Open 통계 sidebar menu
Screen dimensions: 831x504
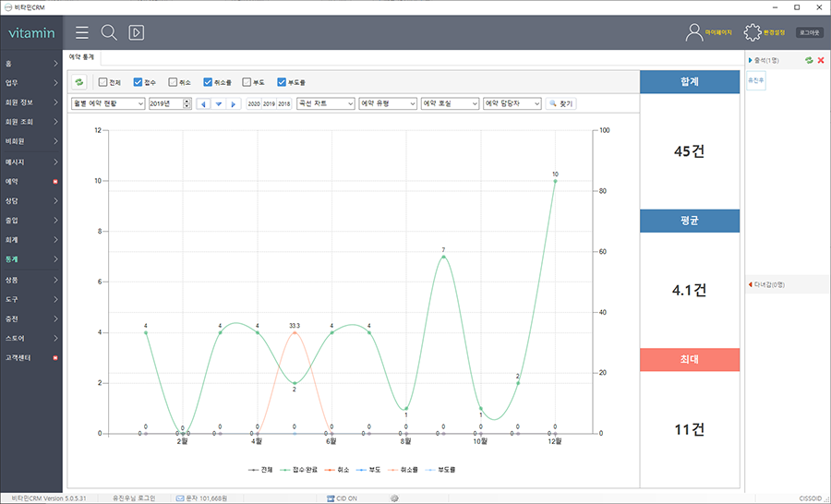coord(31,259)
